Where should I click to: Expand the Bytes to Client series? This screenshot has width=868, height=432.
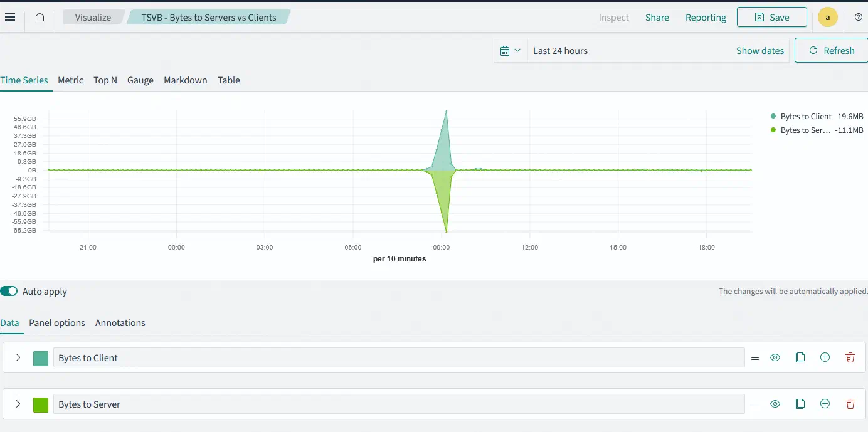[x=18, y=357]
